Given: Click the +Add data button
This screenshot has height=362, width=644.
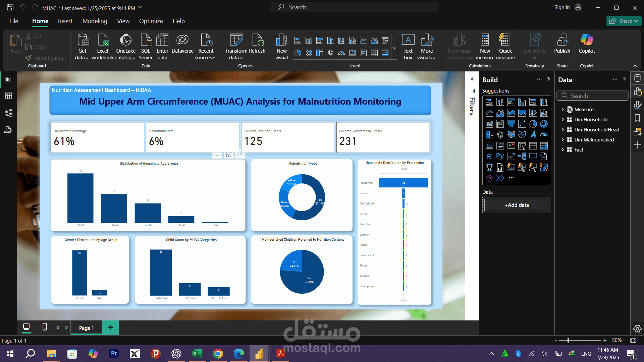Looking at the screenshot, I should pos(517,205).
